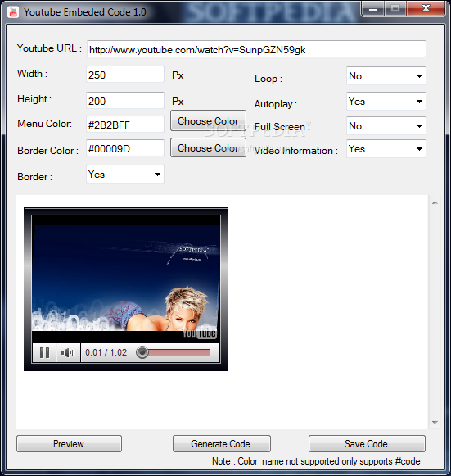This screenshot has height=476, width=451.
Task: Minimize the Youtube Embeded Code window
Action: [x=373, y=9]
